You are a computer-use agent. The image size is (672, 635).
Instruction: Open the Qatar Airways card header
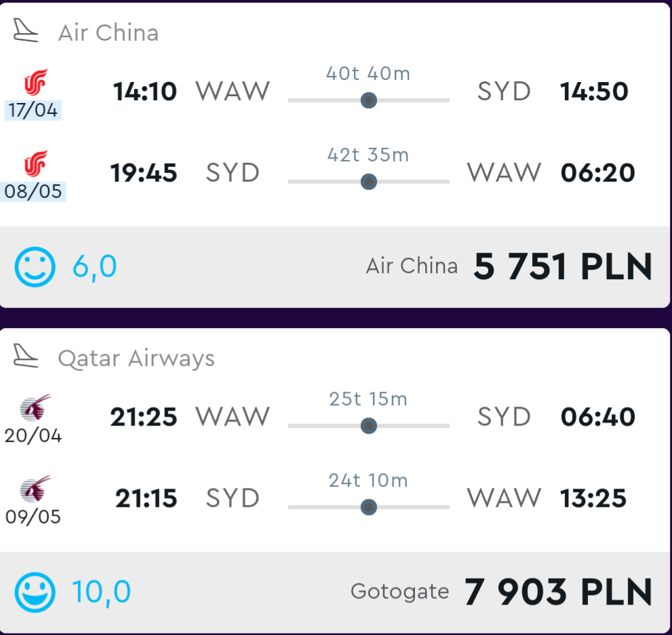(136, 359)
